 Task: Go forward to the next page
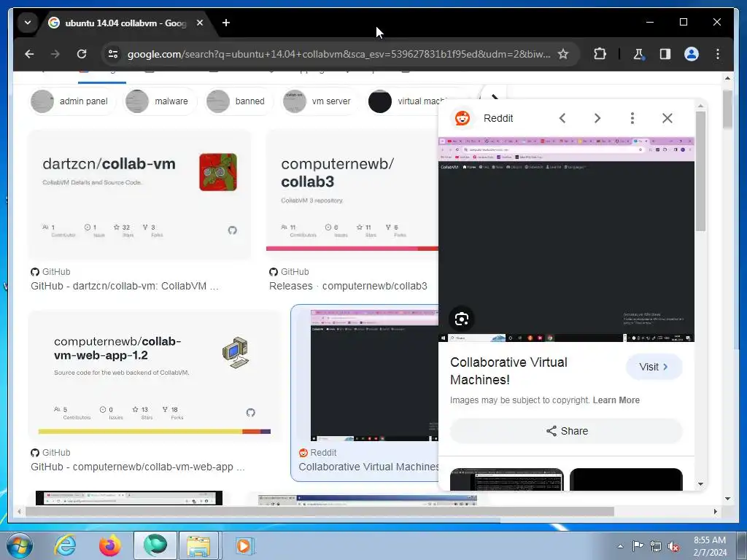[55, 54]
